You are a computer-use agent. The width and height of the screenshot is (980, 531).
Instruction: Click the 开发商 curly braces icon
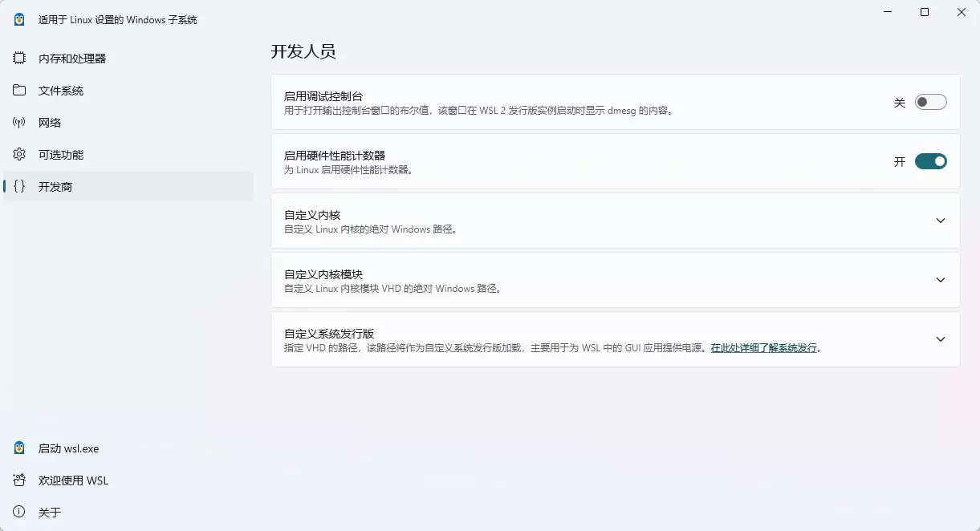19,186
